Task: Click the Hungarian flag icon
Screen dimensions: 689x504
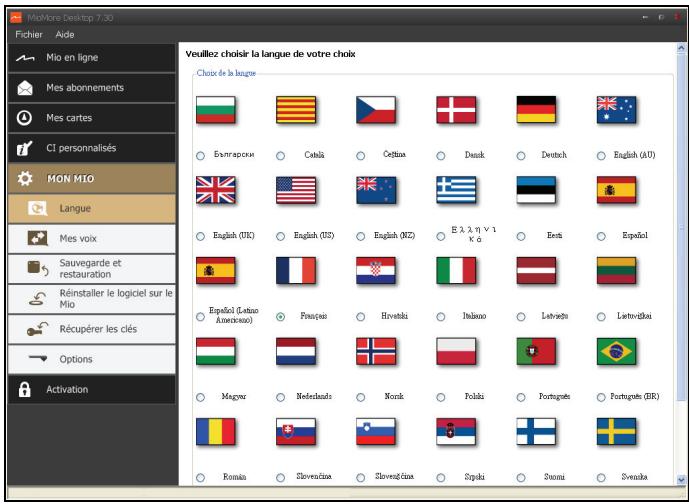Action: pyautogui.click(x=216, y=351)
